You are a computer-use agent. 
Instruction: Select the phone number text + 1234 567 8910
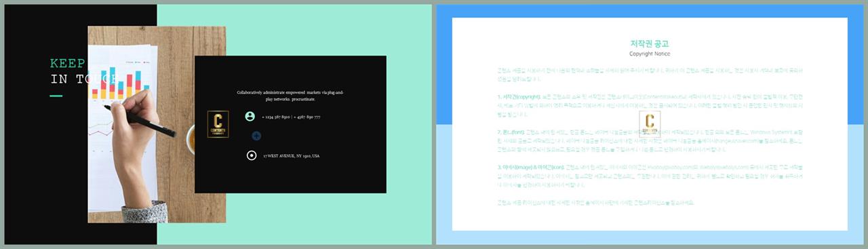click(276, 117)
